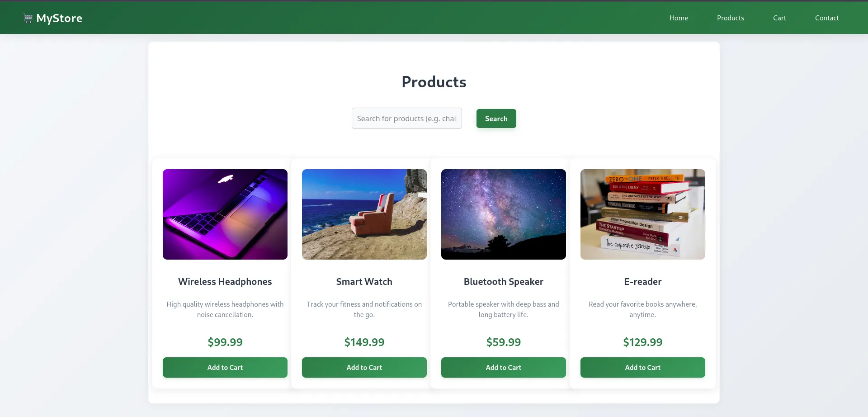The height and width of the screenshot is (417, 868).
Task: Select the Wireless Headphones product title
Action: point(225,282)
